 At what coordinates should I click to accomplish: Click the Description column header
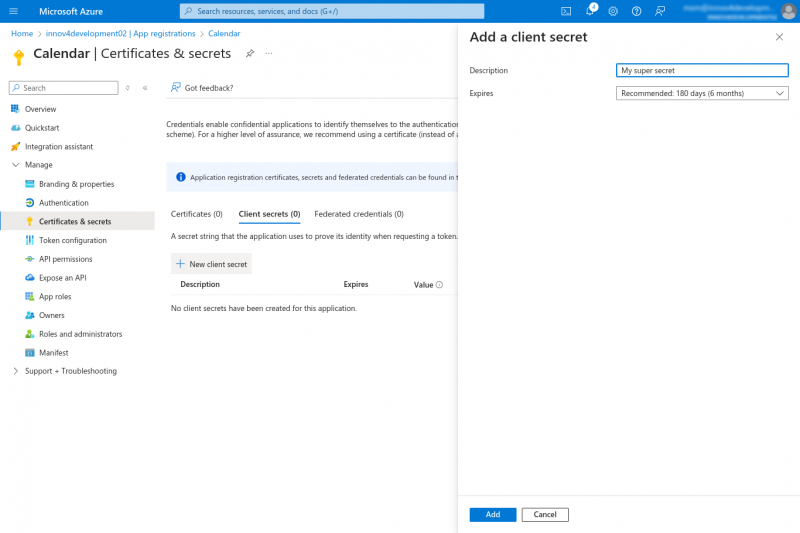[x=200, y=284]
